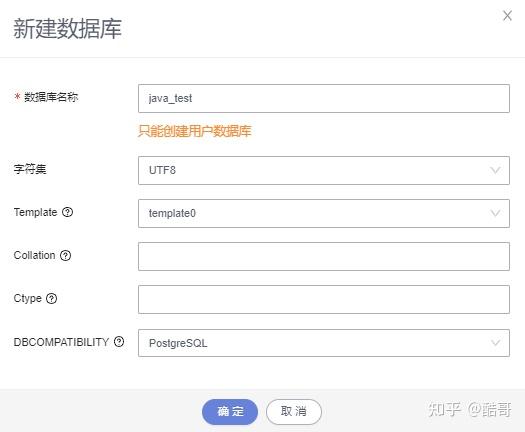The height and width of the screenshot is (432, 525).
Task: Click into the empty Collation input
Action: pos(324,257)
